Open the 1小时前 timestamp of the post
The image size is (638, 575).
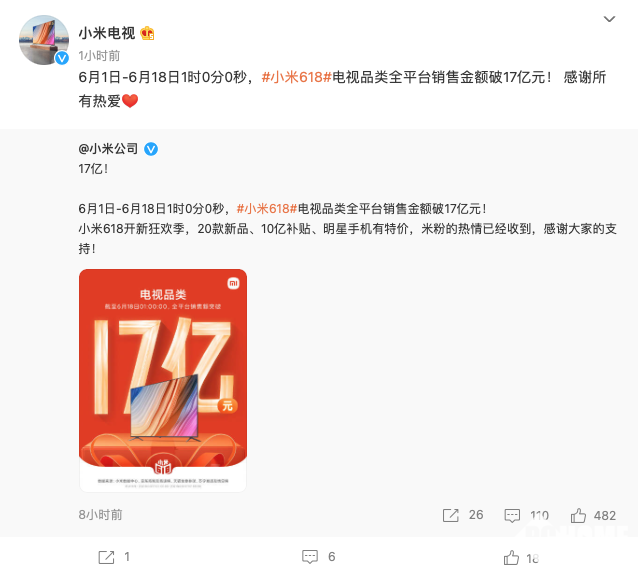(x=99, y=56)
